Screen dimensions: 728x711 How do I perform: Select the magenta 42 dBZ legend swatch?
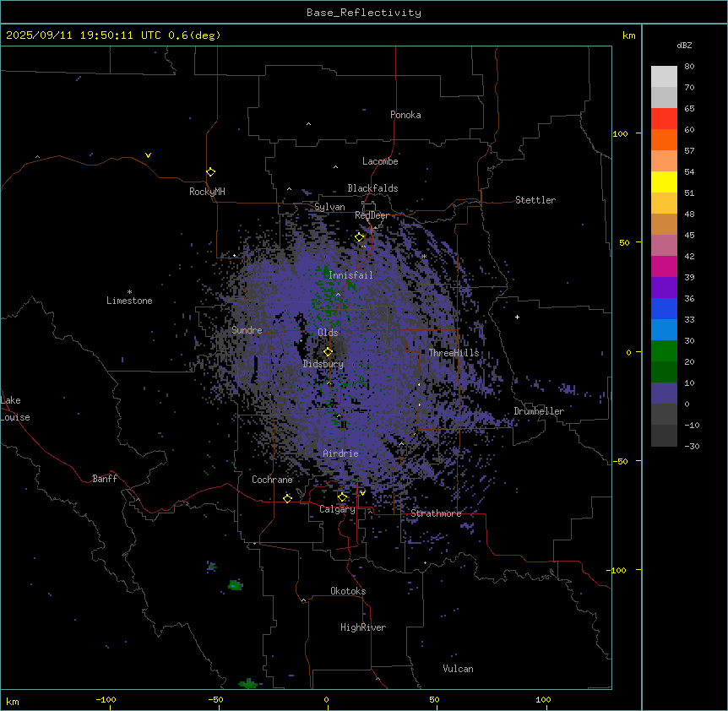664,266
